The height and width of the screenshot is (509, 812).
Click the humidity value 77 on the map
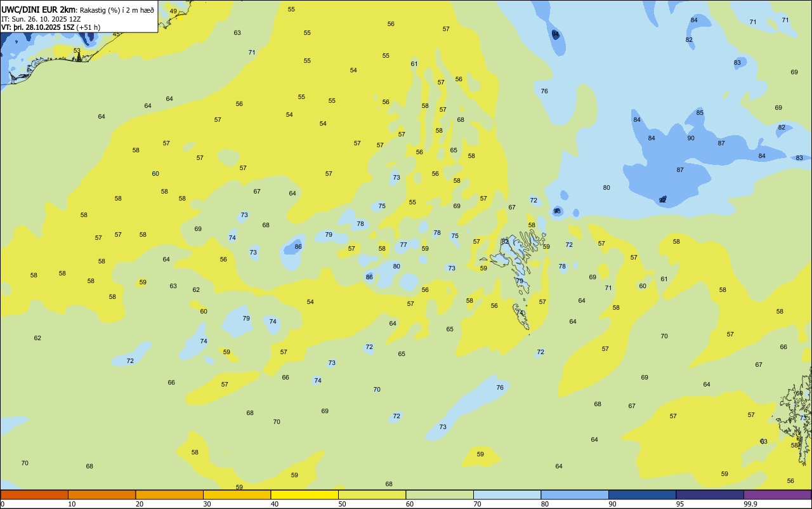pyautogui.click(x=403, y=245)
